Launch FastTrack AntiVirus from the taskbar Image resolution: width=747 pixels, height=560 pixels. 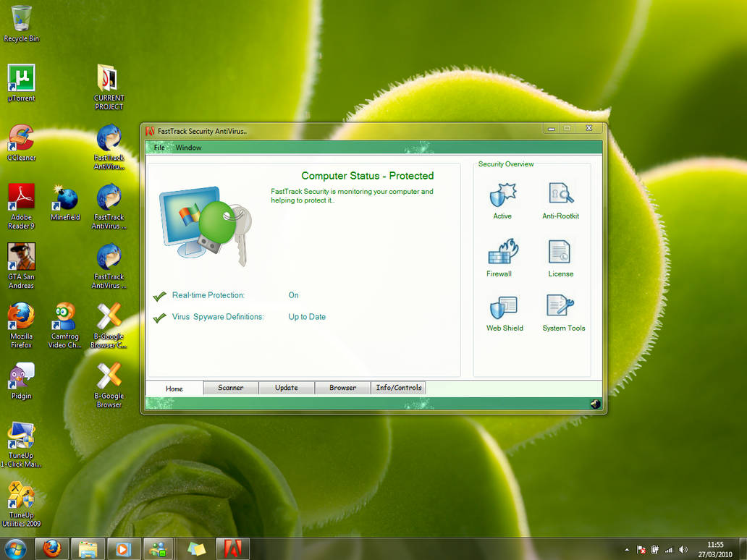[x=232, y=549]
